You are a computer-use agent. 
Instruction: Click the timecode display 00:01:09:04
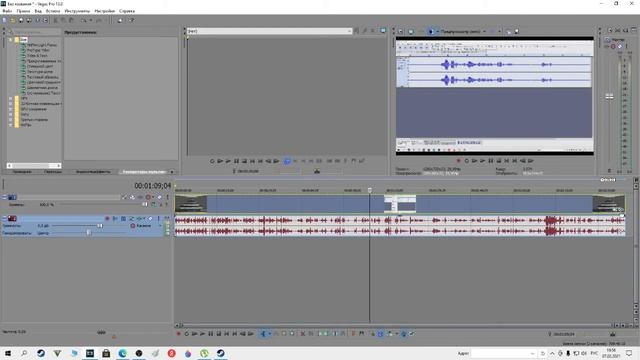(x=153, y=186)
